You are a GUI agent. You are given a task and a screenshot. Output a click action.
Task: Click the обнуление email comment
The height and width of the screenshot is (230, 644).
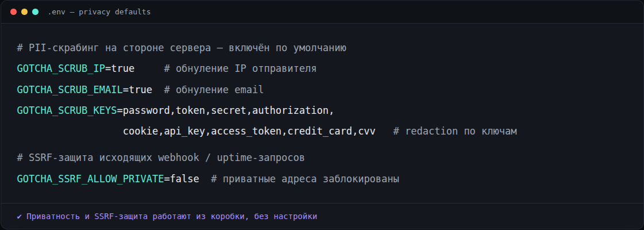(214, 90)
